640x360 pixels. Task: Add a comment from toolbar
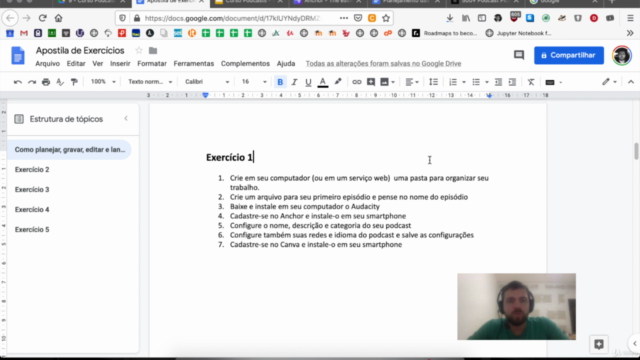click(x=371, y=82)
